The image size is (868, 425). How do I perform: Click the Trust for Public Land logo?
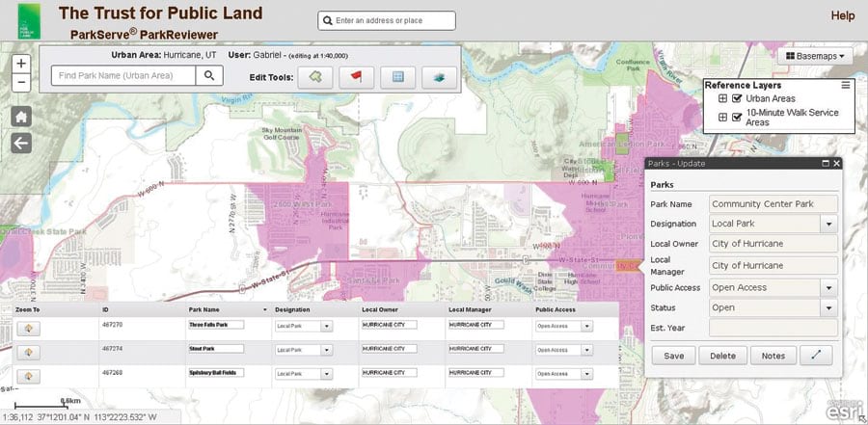[29, 20]
